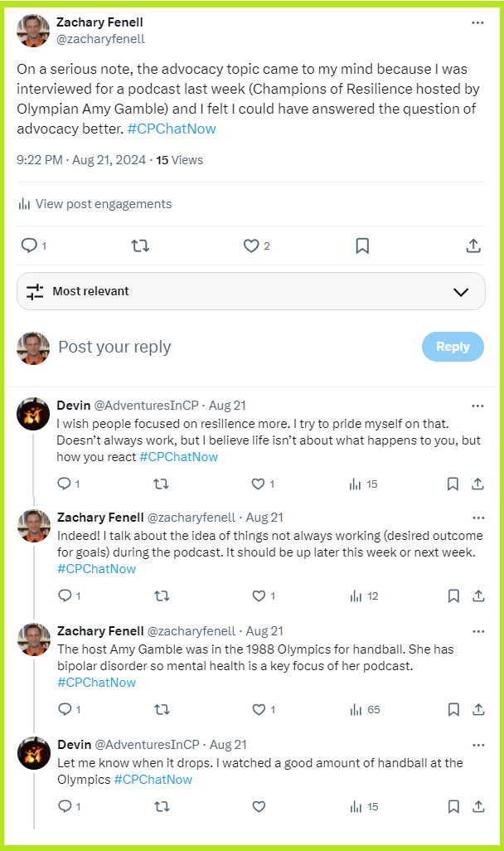Repost Zachary's Indeed reply
504x851 pixels.
162,596
